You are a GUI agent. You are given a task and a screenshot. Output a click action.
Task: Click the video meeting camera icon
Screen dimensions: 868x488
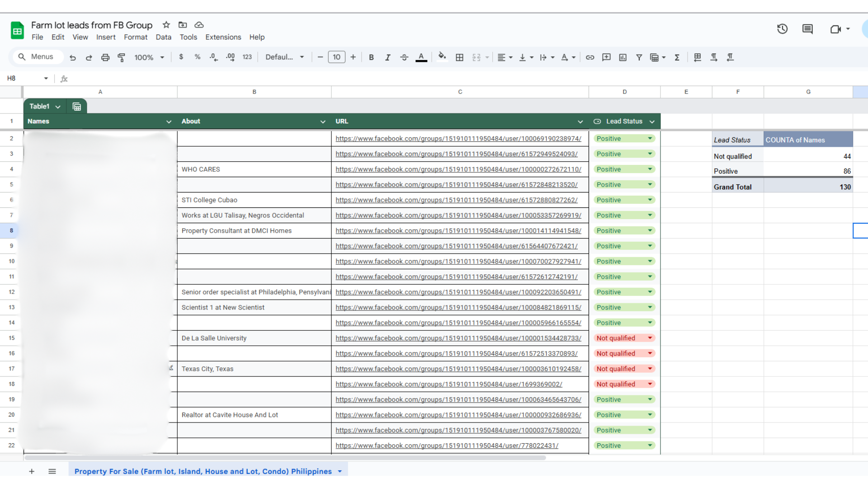(835, 29)
